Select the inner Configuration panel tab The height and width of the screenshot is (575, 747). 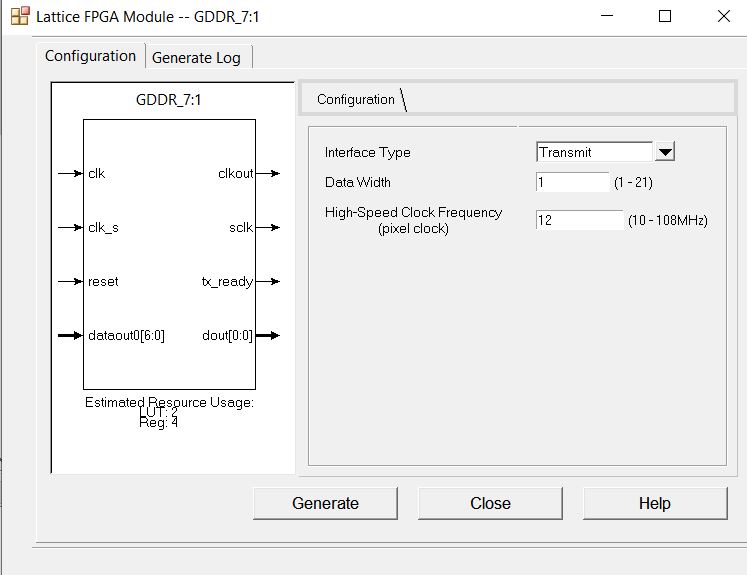(355, 99)
